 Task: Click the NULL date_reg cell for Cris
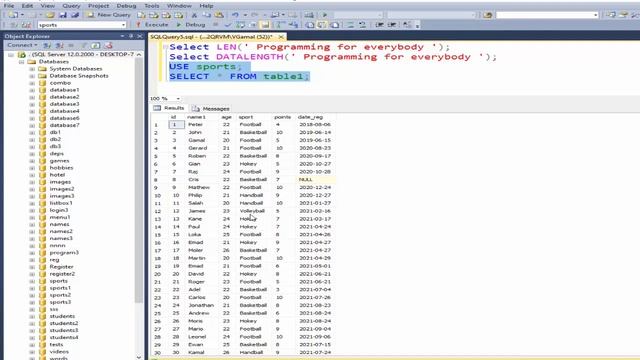point(316,180)
